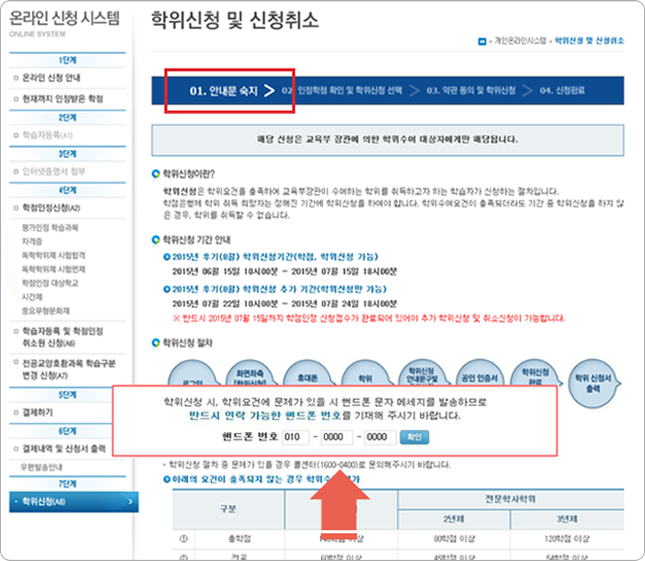Click the 80학점 이상 cell

point(454,538)
